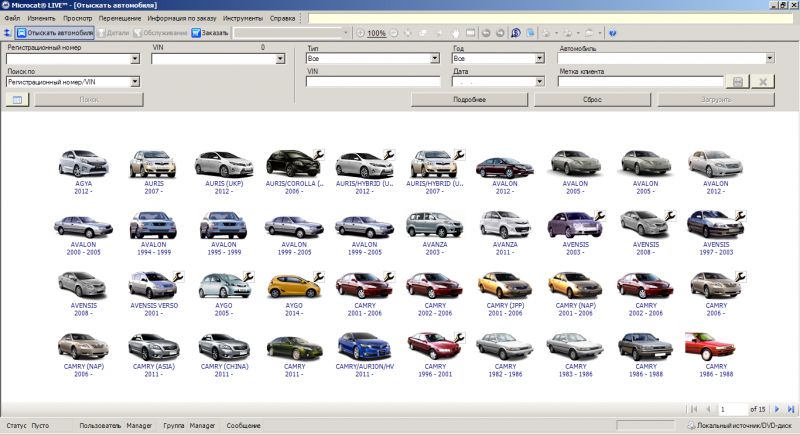
Task: Select the AVANZA 2011 car thumbnail
Action: (505, 225)
